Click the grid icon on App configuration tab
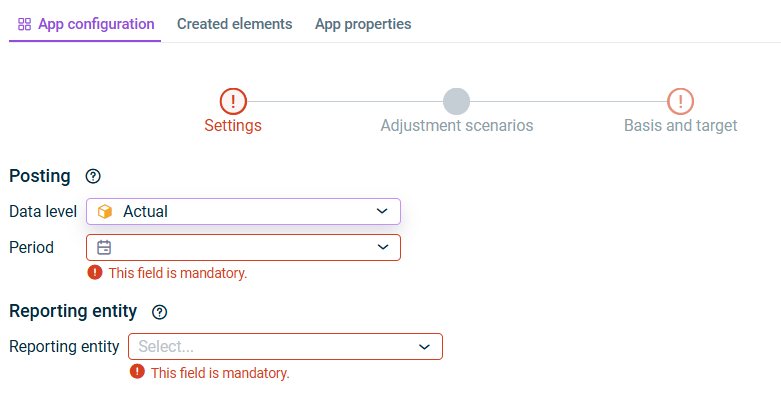This screenshot has height=402, width=781. (25, 24)
